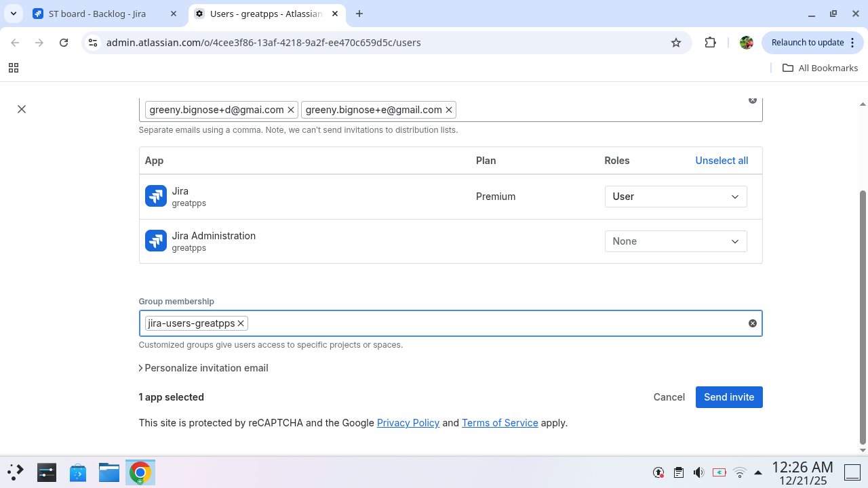Open the volume tray icon

(x=698, y=472)
